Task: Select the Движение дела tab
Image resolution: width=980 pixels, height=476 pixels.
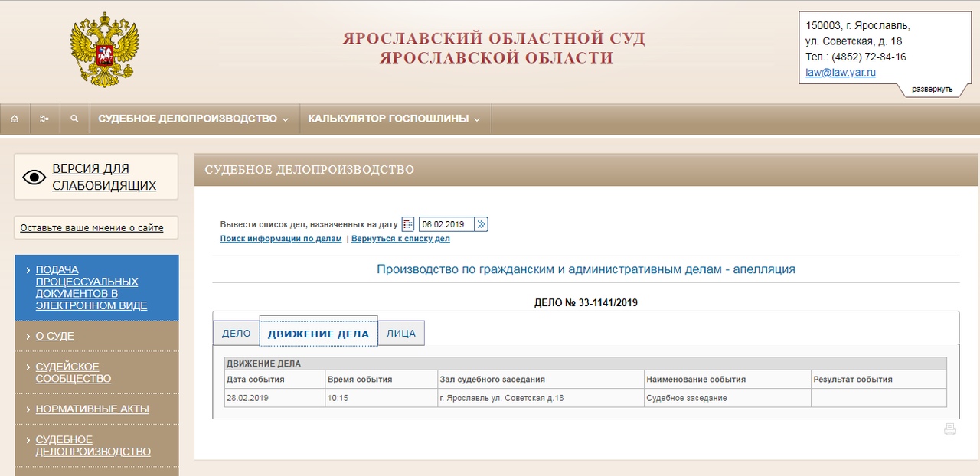Action: tap(318, 334)
